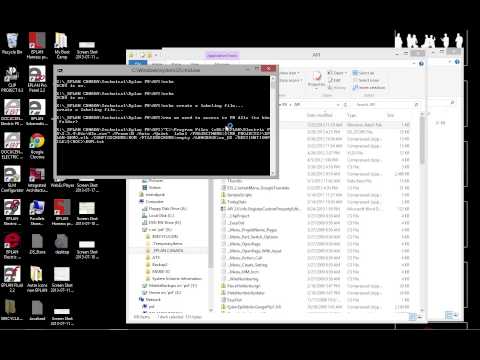Open the File tab in Explorer
The width and height of the screenshot is (480, 360).
pos(138,63)
